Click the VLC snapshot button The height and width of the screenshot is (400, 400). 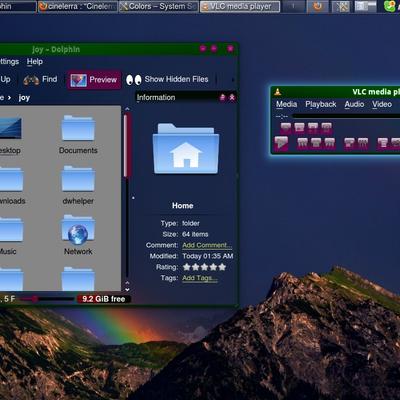point(299,128)
